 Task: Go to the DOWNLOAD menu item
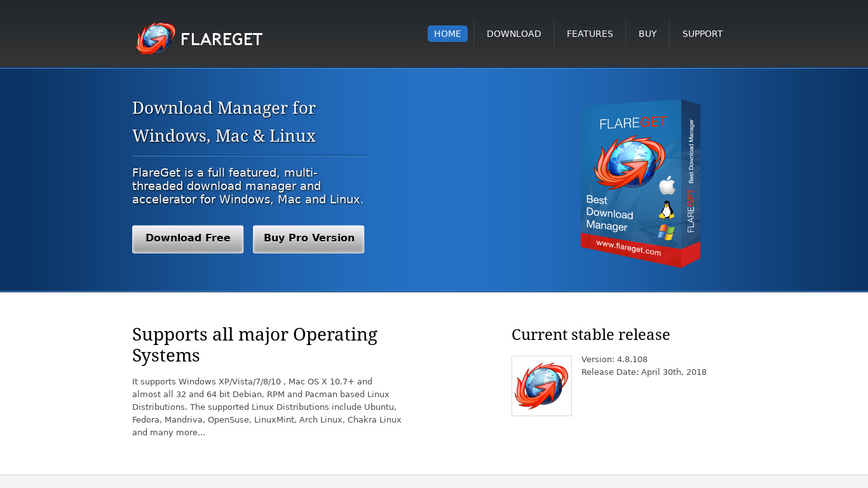click(x=514, y=34)
